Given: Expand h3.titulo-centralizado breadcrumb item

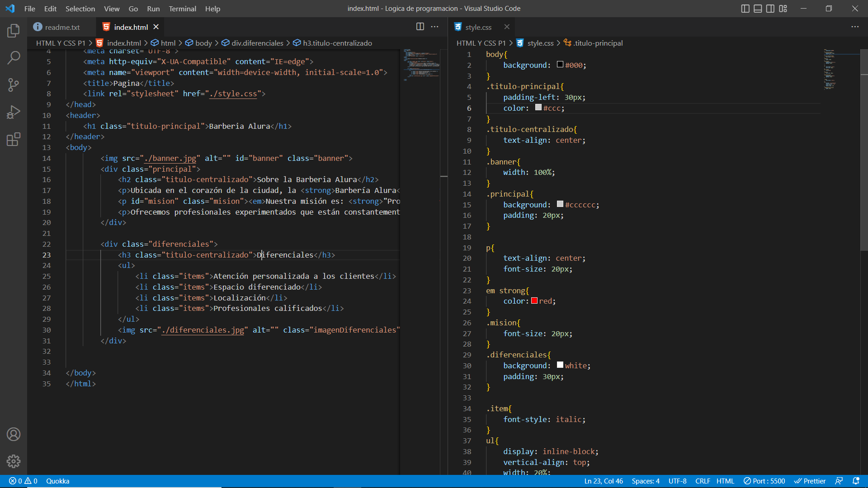Looking at the screenshot, I should point(333,43).
